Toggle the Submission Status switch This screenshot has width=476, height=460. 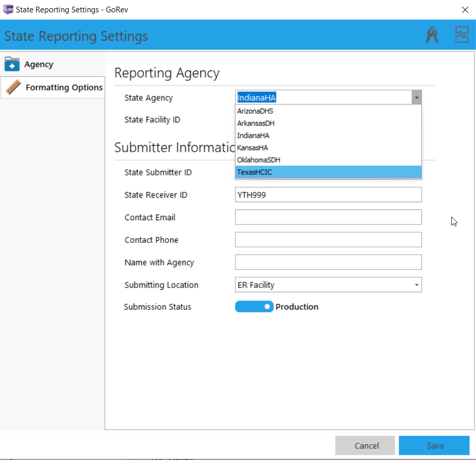[x=254, y=307]
